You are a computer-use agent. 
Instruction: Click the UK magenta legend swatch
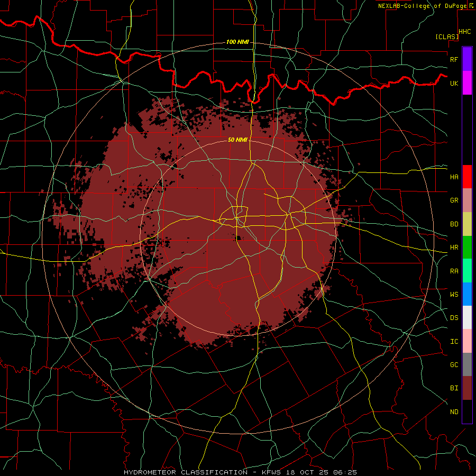pos(467,83)
